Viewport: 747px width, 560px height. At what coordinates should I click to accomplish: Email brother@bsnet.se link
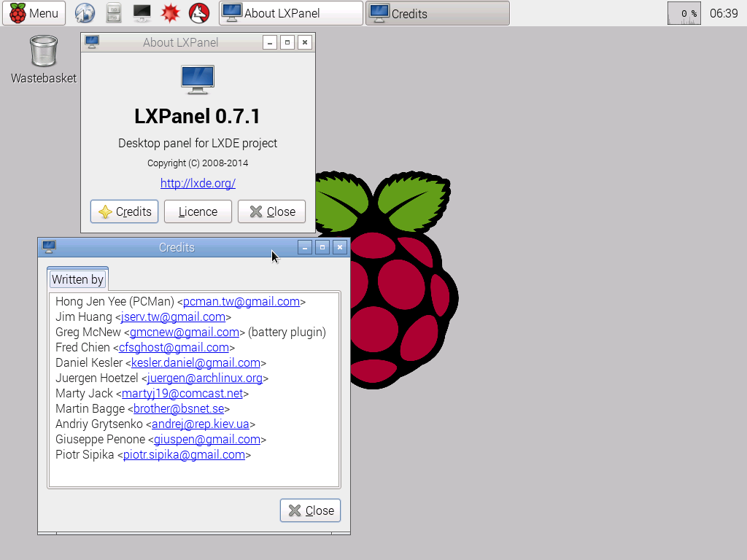pos(179,408)
